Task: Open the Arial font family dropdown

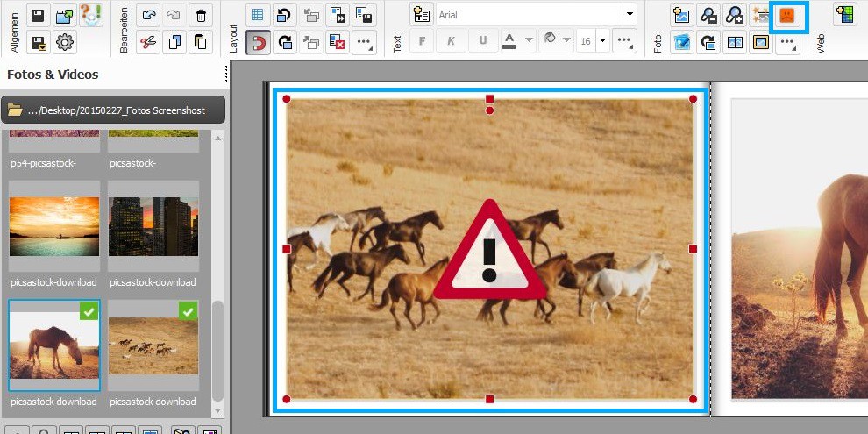Action: (629, 15)
